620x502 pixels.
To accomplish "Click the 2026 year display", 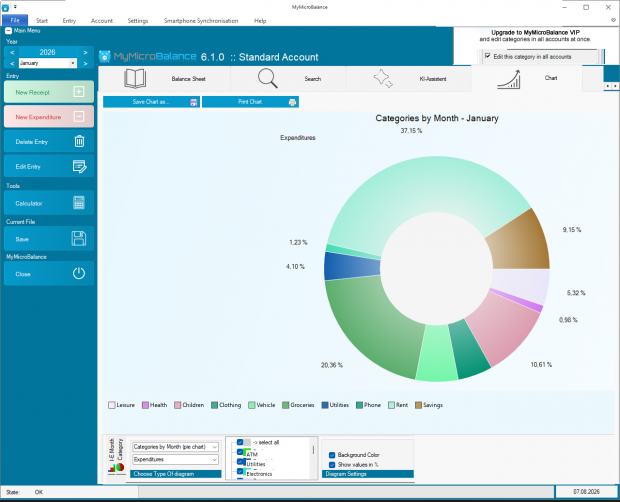I will pos(47,52).
